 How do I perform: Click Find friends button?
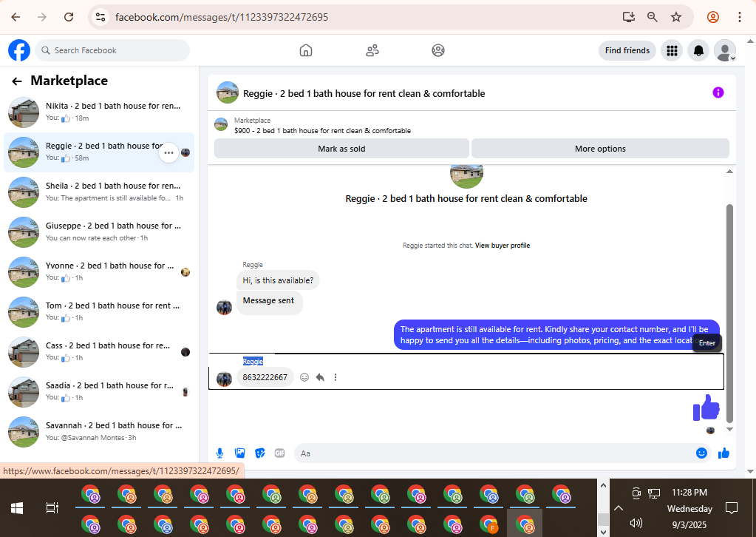(627, 50)
